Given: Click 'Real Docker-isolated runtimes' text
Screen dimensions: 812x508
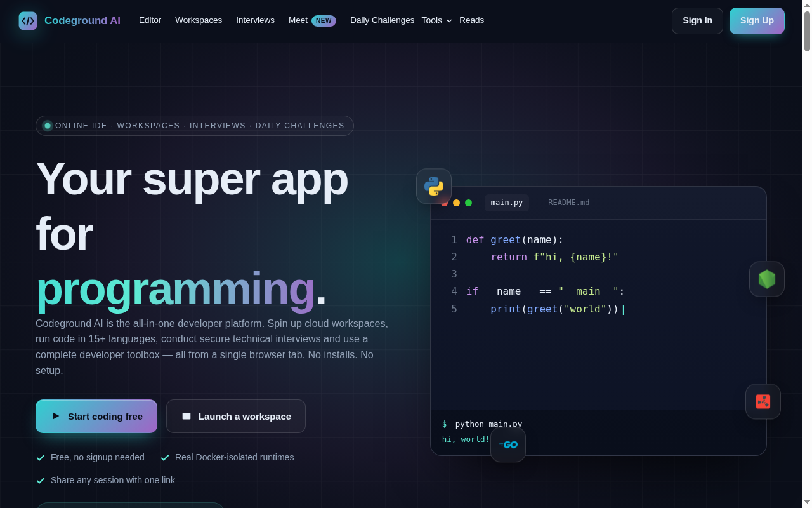Looking at the screenshot, I should (x=234, y=457).
